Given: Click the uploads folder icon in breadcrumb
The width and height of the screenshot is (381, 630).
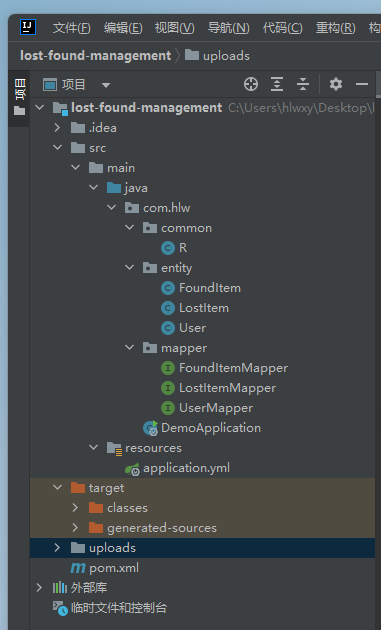Looking at the screenshot, I should coord(192,55).
